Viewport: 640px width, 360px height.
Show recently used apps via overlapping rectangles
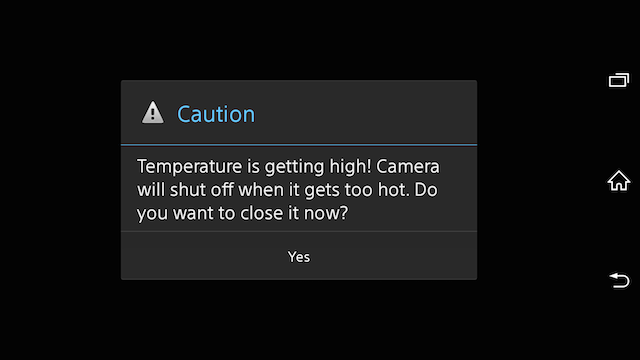(619, 80)
